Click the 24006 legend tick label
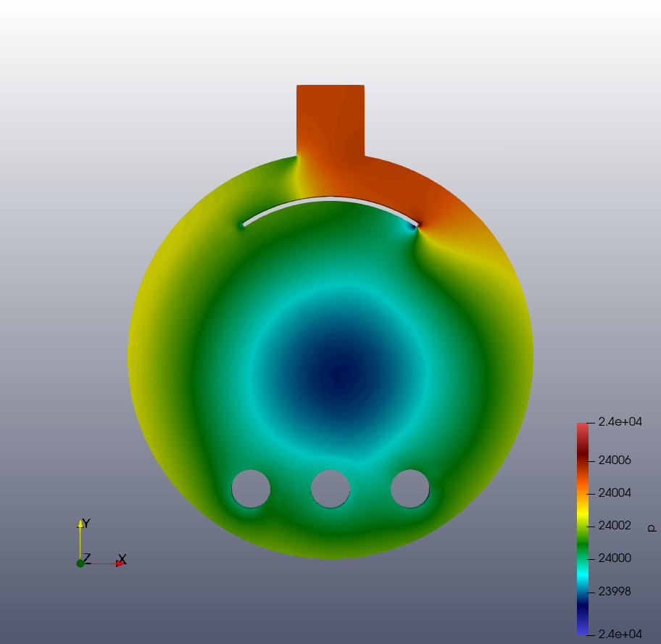This screenshot has height=644, width=661. tap(615, 460)
